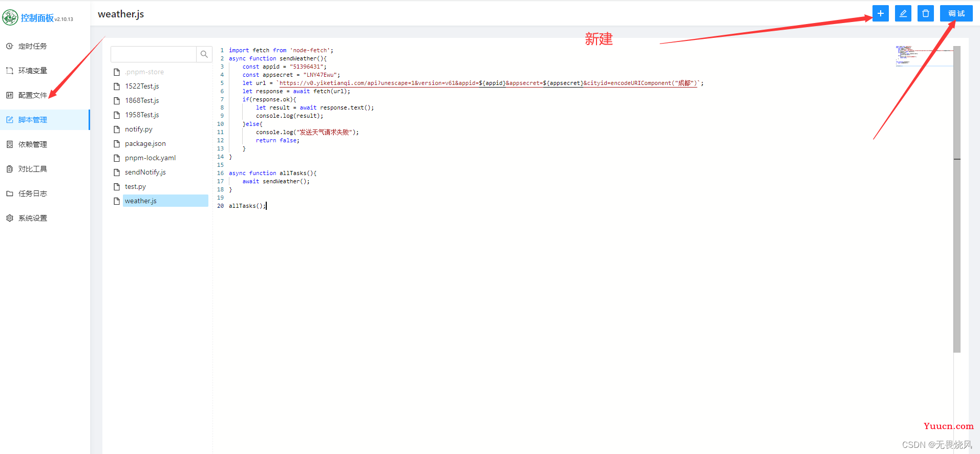Image resolution: width=980 pixels, height=454 pixels.
Task: Click the clock icon beside 定时任务
Action: [x=10, y=46]
